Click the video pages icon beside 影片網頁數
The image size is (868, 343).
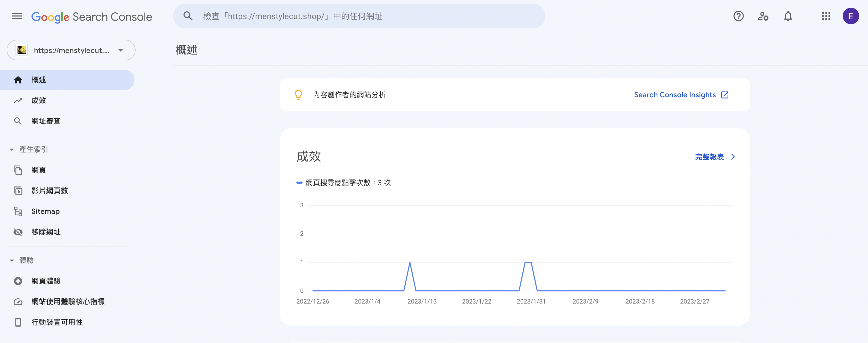pyautogui.click(x=18, y=191)
